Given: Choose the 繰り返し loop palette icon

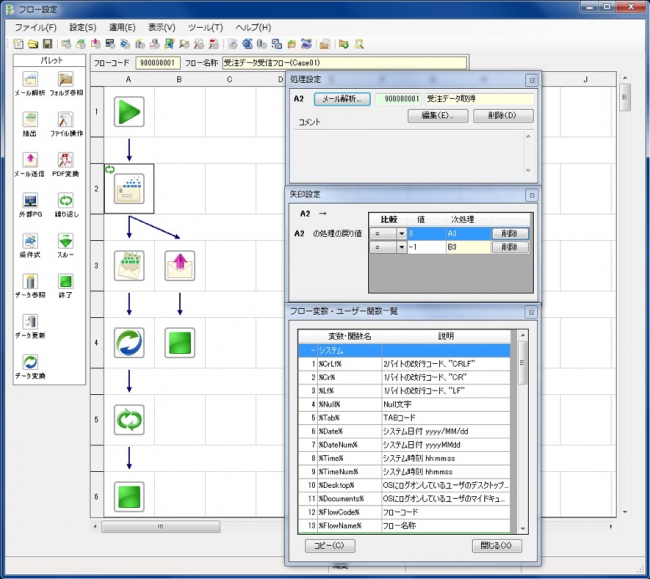Looking at the screenshot, I should (x=66, y=202).
